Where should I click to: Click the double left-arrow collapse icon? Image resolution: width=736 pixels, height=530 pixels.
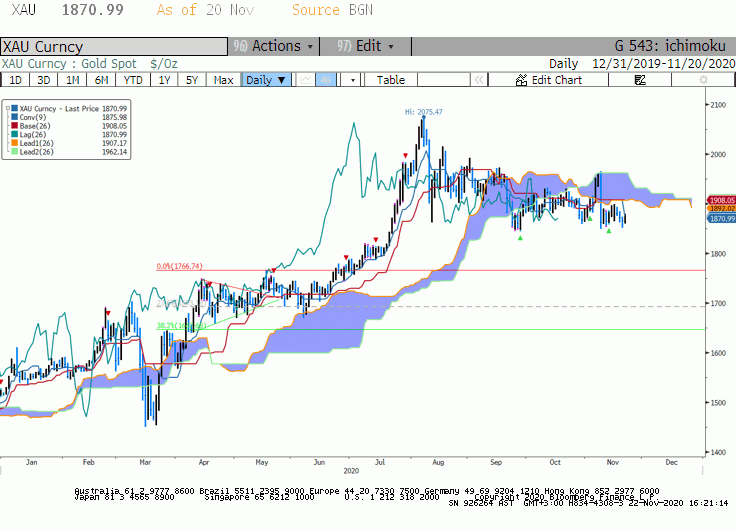point(479,80)
